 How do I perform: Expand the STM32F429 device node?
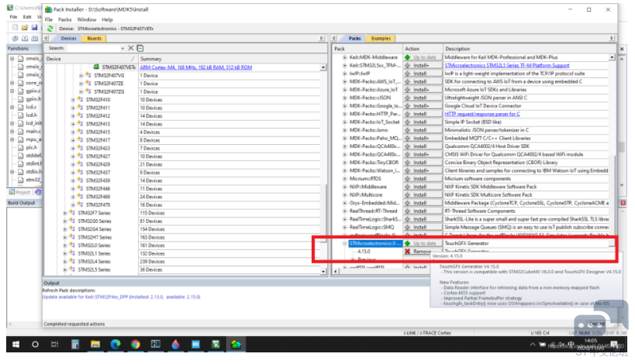pos(73,165)
